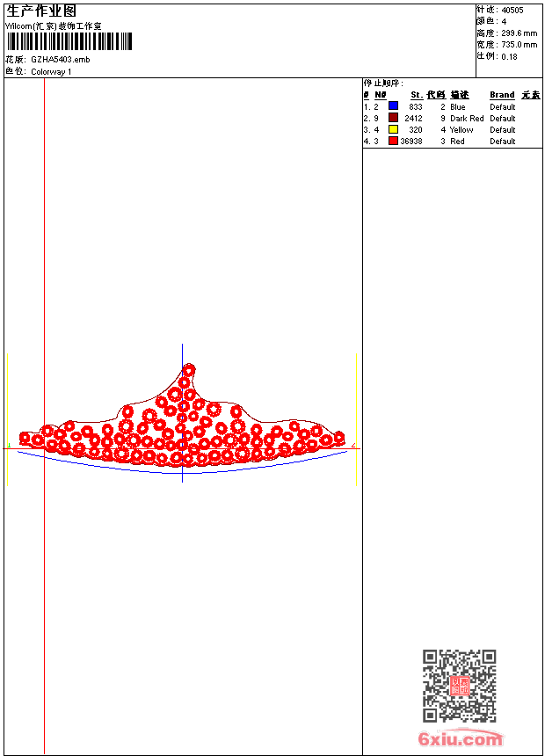Viewport: 545px width, 756px height.
Task: Click the stop number 1. 2
Action: (371, 107)
